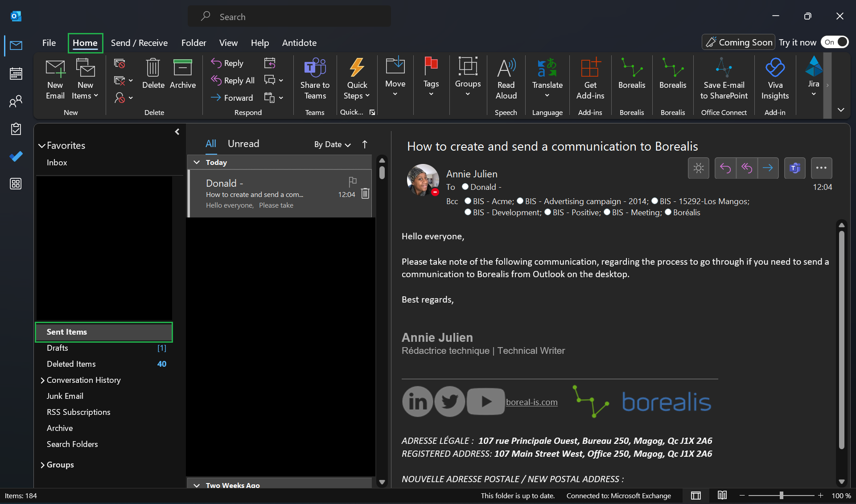Click the Reply with Meeting icon
The height and width of the screenshot is (504, 856).
pyautogui.click(x=270, y=63)
